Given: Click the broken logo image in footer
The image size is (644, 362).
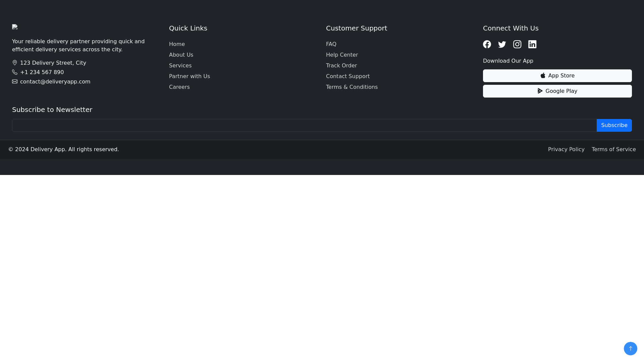Looking at the screenshot, I should pyautogui.click(x=15, y=27).
